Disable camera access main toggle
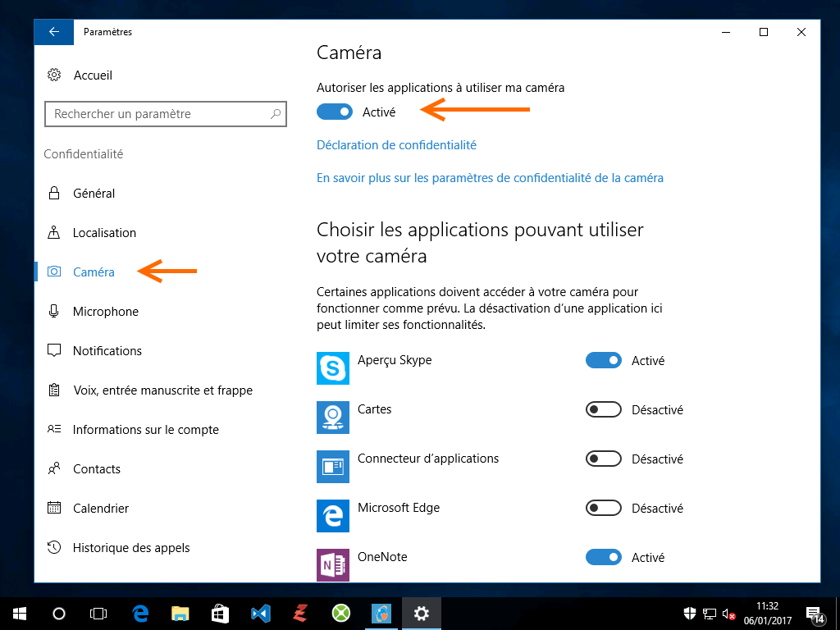 pos(335,112)
